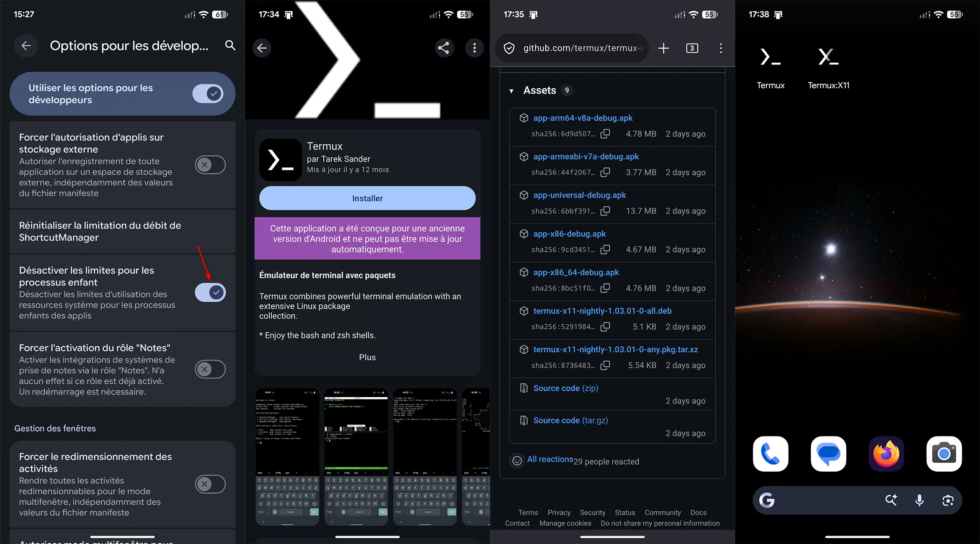
Task: Collapse the Assets section
Action: click(511, 91)
